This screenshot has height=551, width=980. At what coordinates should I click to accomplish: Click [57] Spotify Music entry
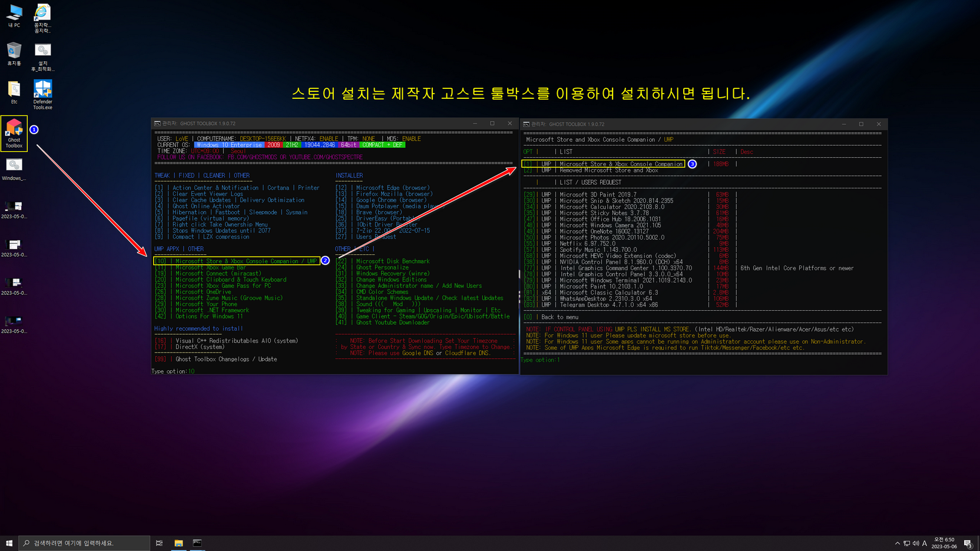(x=580, y=250)
